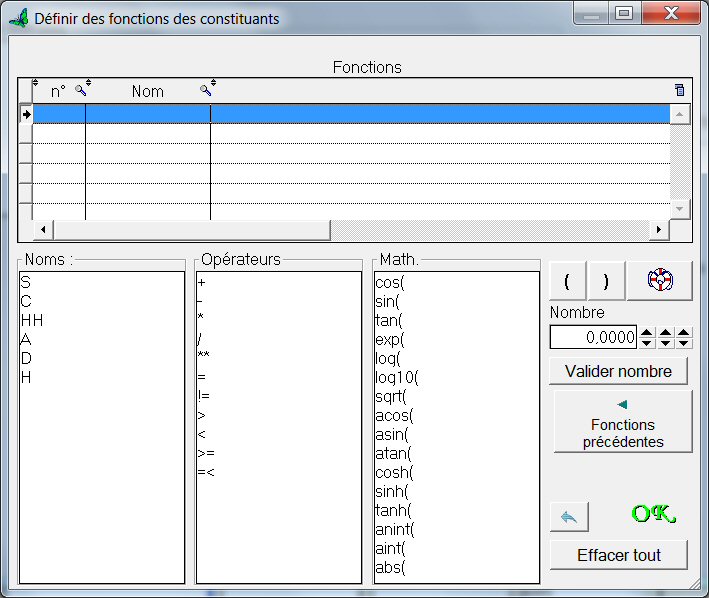This screenshot has height=598, width=709.
Task: Select H in the Noms list
Action: click(26, 377)
